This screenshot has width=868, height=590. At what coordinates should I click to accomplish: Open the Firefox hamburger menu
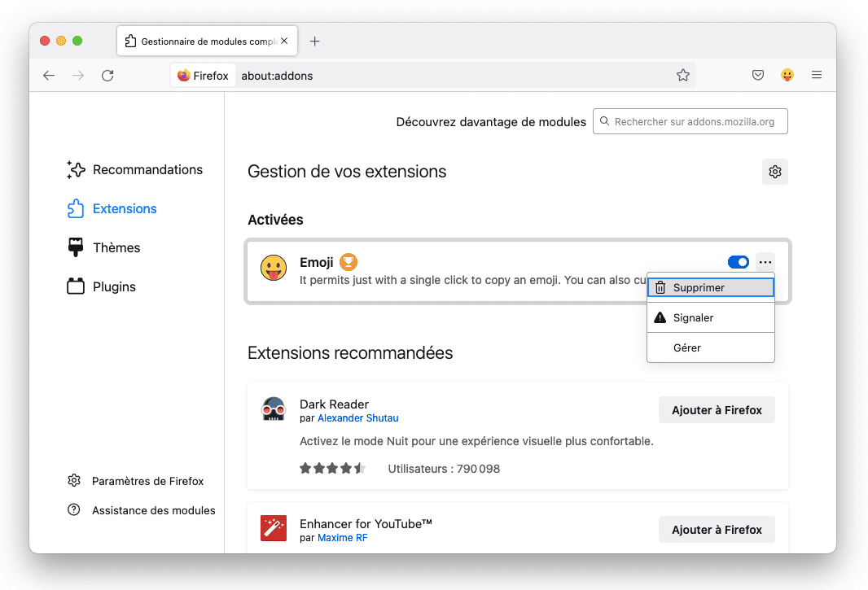tap(817, 75)
